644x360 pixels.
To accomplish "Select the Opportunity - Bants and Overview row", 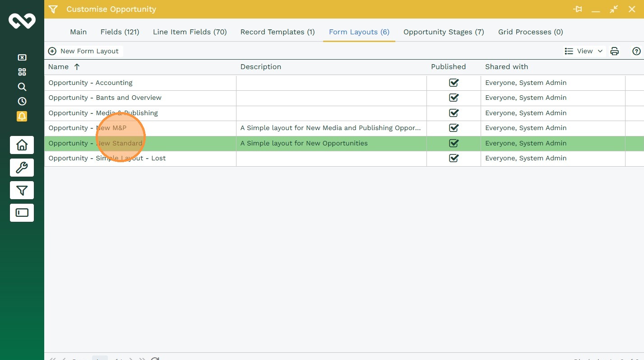I will pyautogui.click(x=105, y=98).
